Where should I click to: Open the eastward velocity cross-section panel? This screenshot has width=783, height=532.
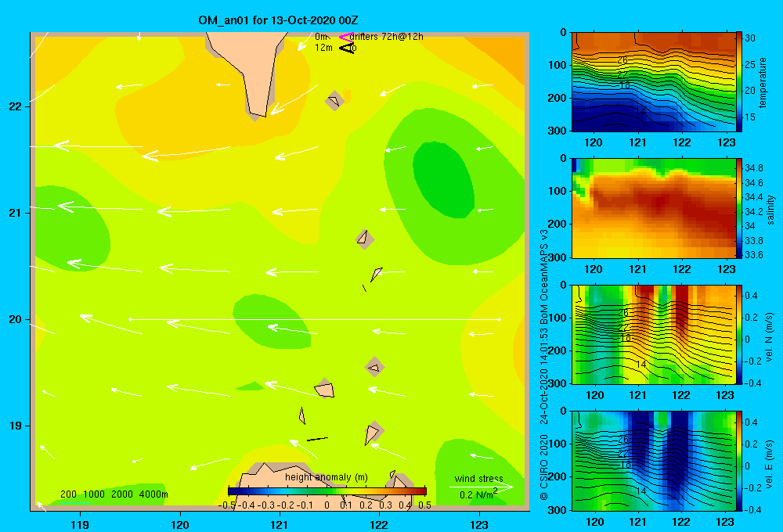point(653,461)
